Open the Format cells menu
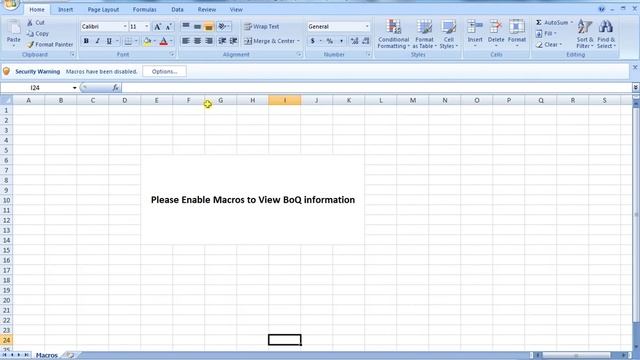The height and width of the screenshot is (360, 640). [x=517, y=34]
